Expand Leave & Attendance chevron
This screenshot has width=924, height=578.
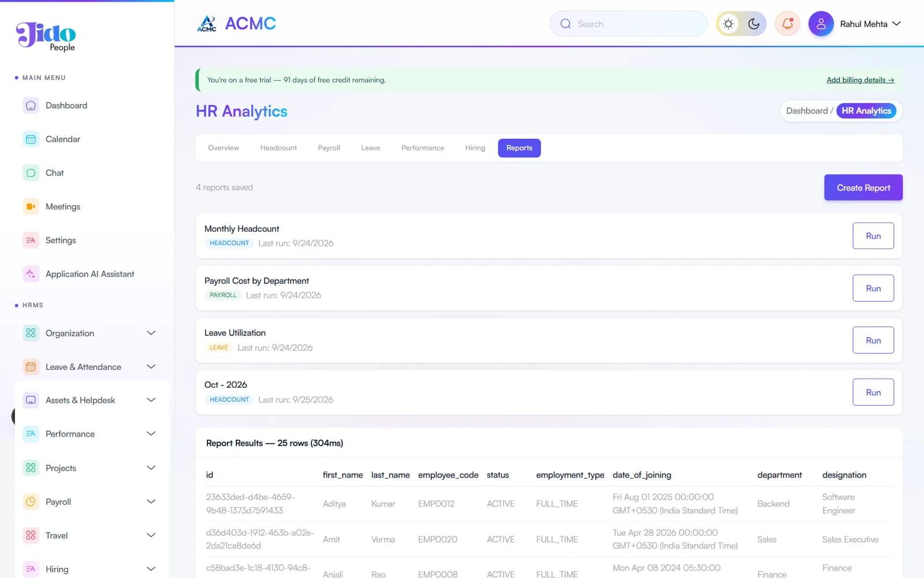point(151,366)
